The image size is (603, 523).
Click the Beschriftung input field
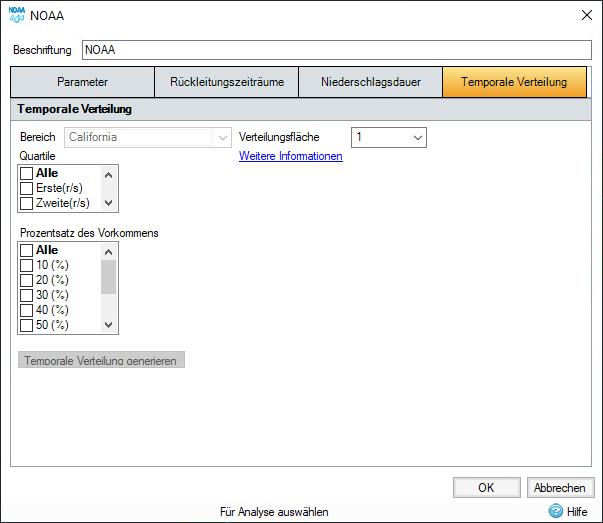(336, 50)
